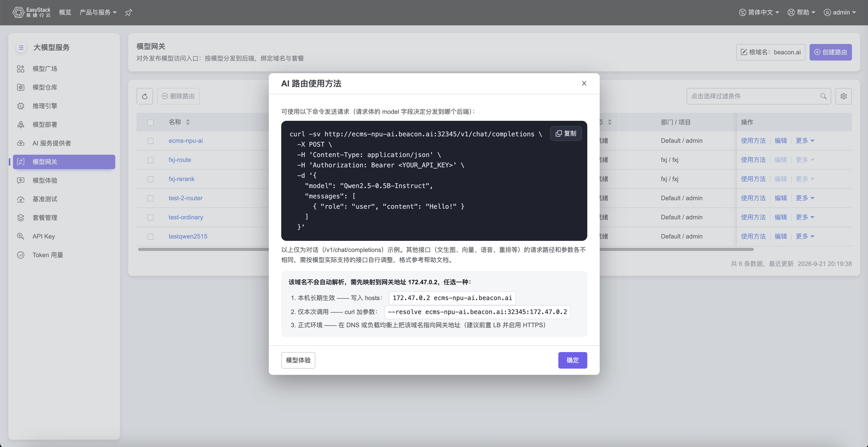This screenshot has width=868, height=447.
Task: Close the AI 路由使用方法 dialog
Action: pos(584,83)
